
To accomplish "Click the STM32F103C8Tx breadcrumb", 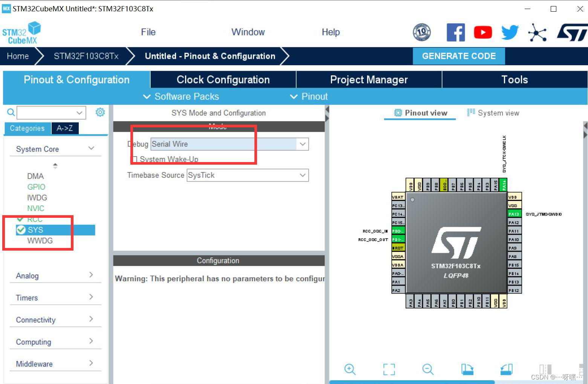I will tap(86, 56).
